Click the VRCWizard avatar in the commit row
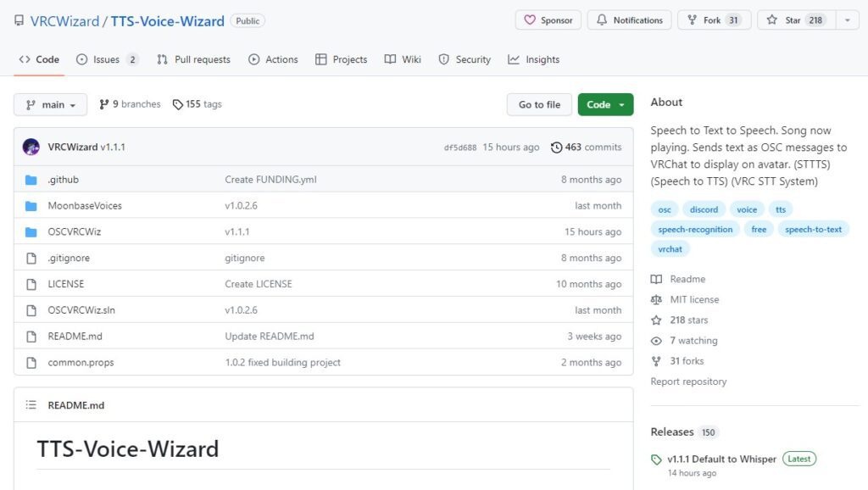 [31, 147]
